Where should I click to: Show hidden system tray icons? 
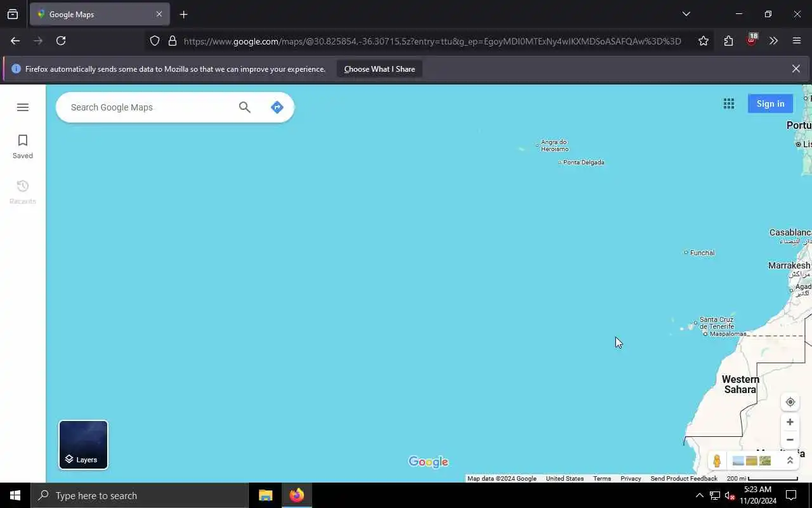click(x=699, y=495)
